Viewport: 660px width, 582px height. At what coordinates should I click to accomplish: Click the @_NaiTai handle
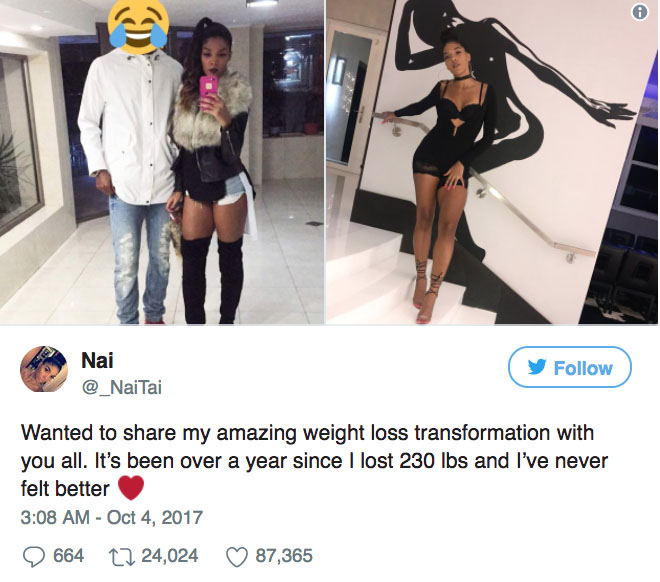121,388
